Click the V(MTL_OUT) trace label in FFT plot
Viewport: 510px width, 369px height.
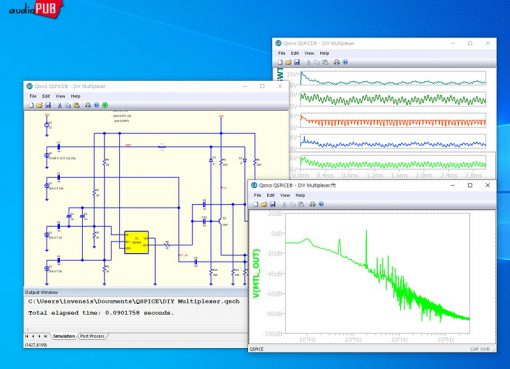click(257, 273)
